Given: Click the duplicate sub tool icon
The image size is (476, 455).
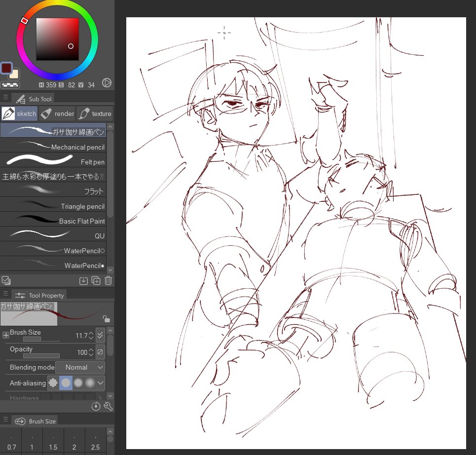Looking at the screenshot, I should (96, 281).
